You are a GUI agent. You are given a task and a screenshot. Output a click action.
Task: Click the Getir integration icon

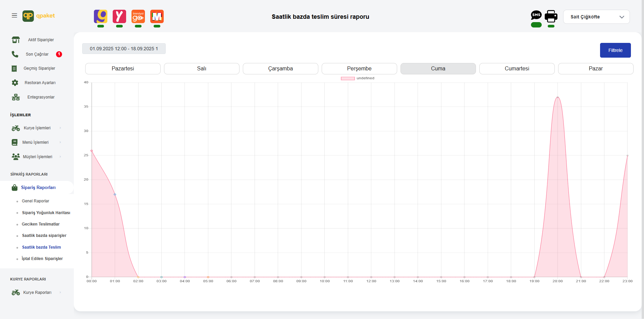click(x=101, y=16)
